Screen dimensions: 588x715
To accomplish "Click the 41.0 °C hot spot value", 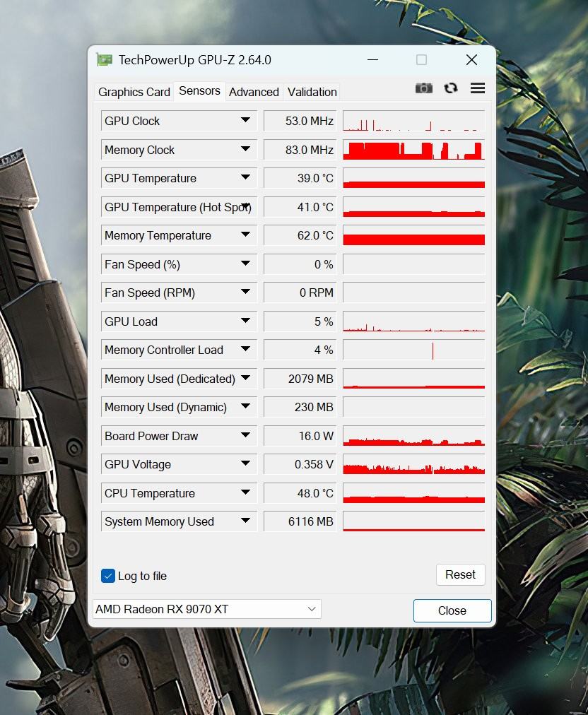I will (300, 206).
